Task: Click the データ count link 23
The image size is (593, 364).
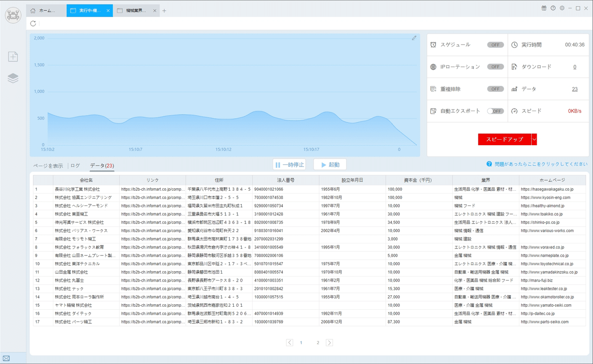Action: (575, 89)
